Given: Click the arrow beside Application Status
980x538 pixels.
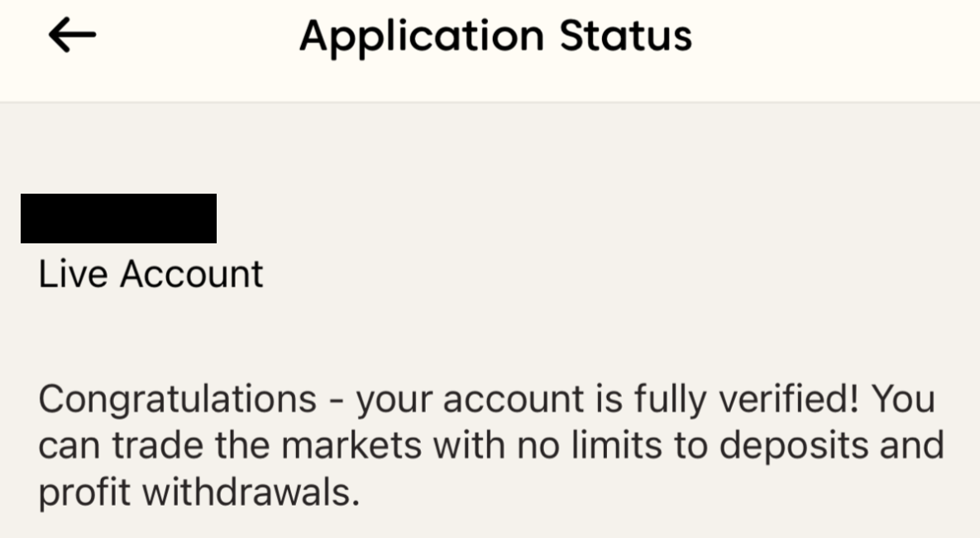Looking at the screenshot, I should coord(70,35).
